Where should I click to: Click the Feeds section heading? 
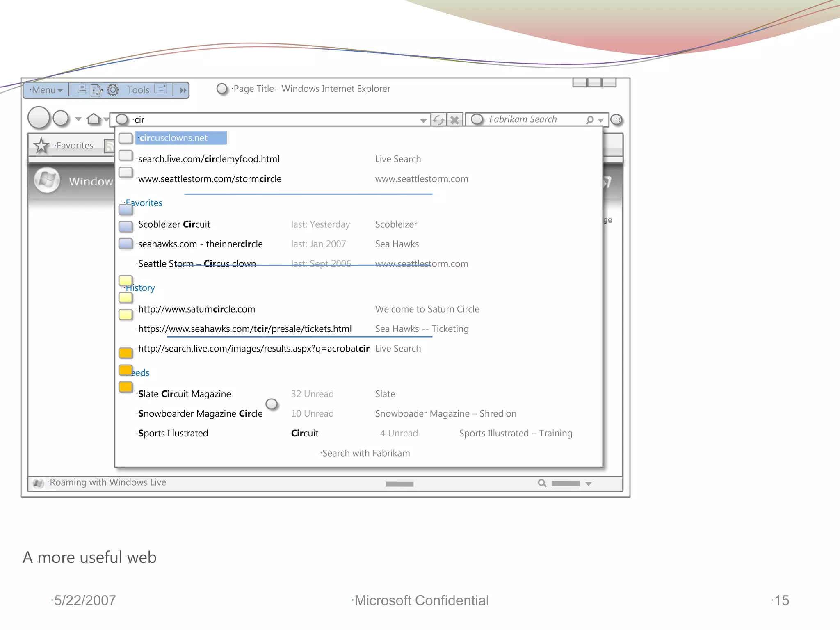click(x=138, y=373)
